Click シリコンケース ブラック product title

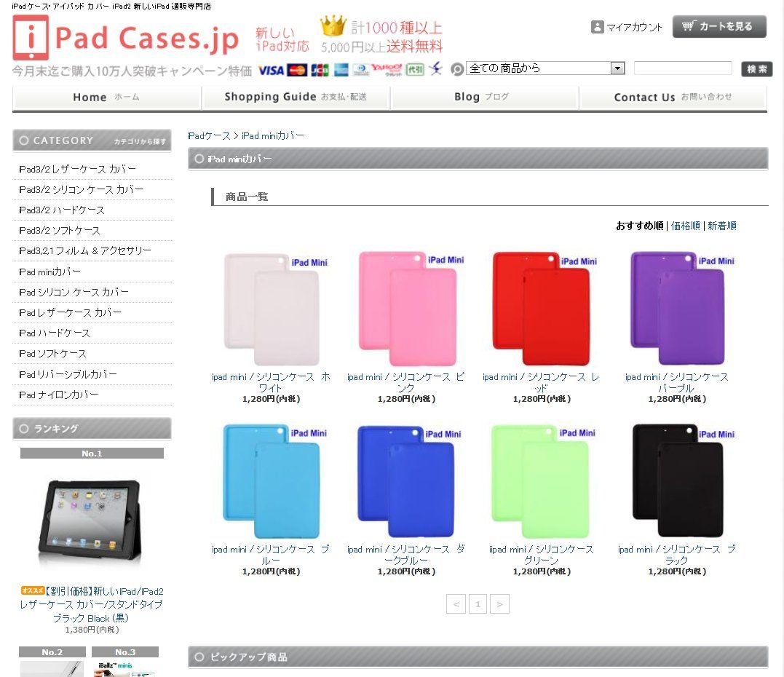(676, 555)
